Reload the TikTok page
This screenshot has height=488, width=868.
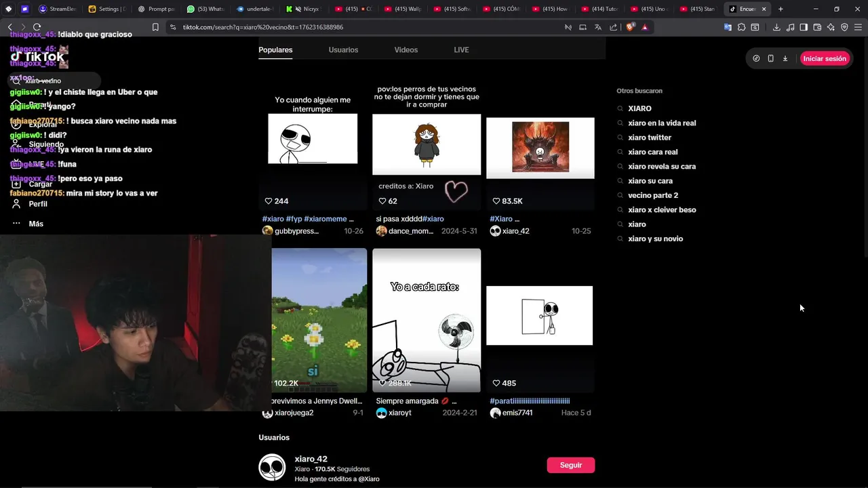pyautogui.click(x=37, y=27)
